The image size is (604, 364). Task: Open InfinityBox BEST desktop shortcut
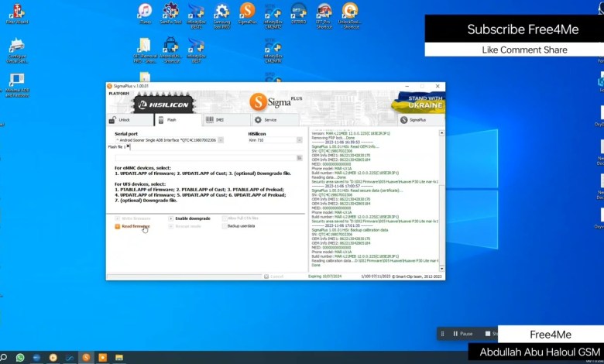click(x=196, y=50)
